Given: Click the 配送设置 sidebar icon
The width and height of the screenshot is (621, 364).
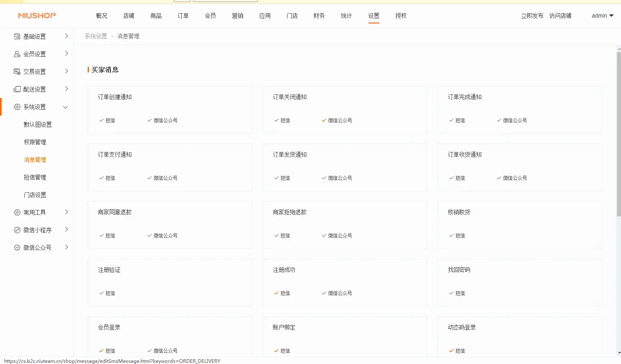Looking at the screenshot, I should click(x=17, y=89).
